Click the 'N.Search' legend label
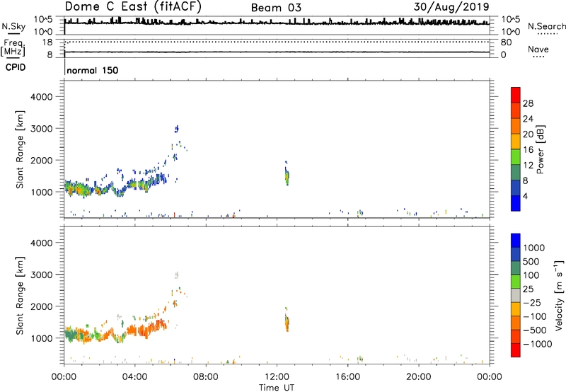This screenshot has width=566, height=392. (x=546, y=26)
